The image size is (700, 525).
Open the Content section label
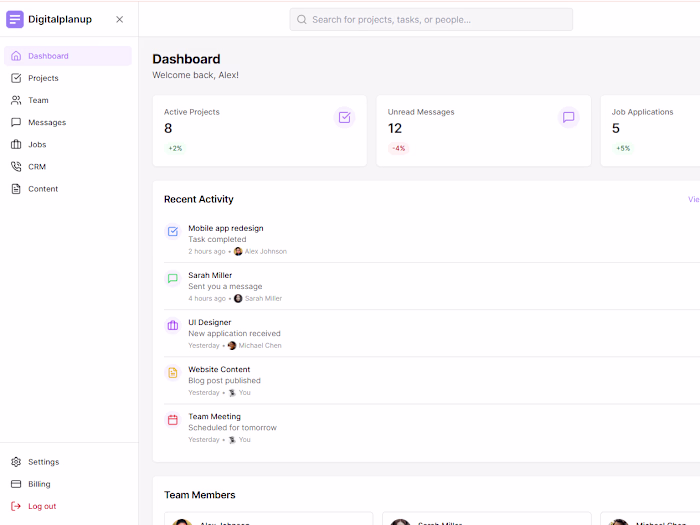43,189
